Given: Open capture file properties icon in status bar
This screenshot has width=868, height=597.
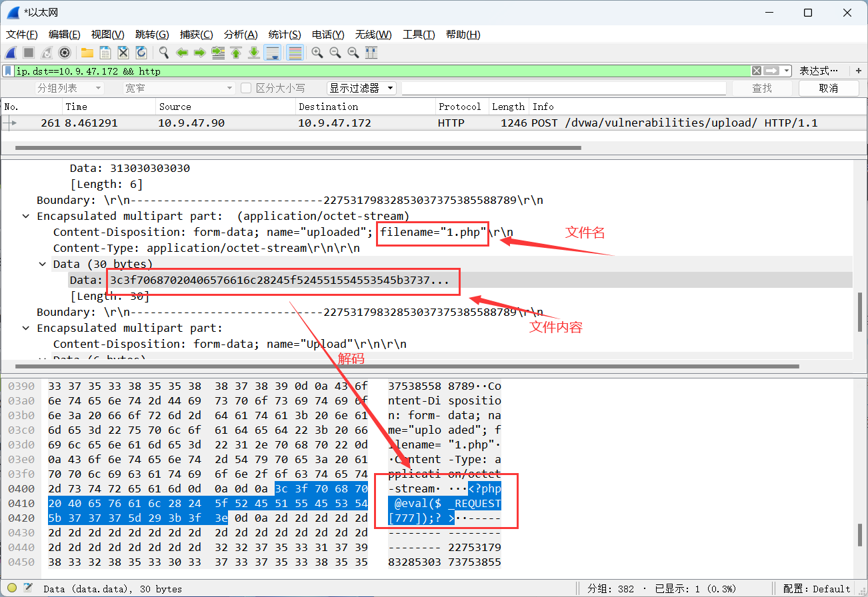Looking at the screenshot, I should (x=29, y=588).
